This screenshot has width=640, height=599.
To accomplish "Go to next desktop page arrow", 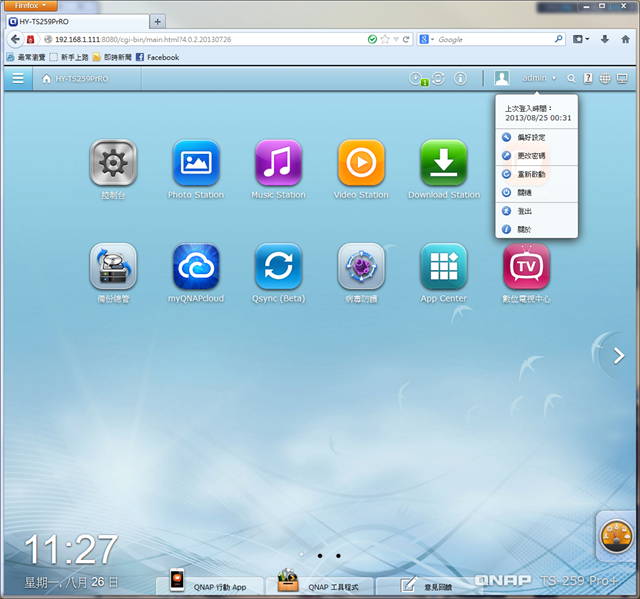I will point(619,356).
